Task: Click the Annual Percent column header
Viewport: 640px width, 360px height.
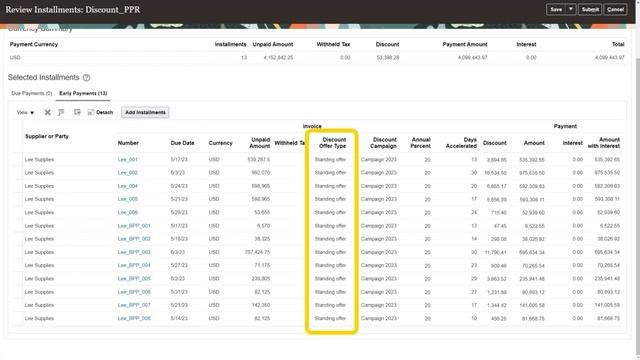Action: pyautogui.click(x=420, y=143)
